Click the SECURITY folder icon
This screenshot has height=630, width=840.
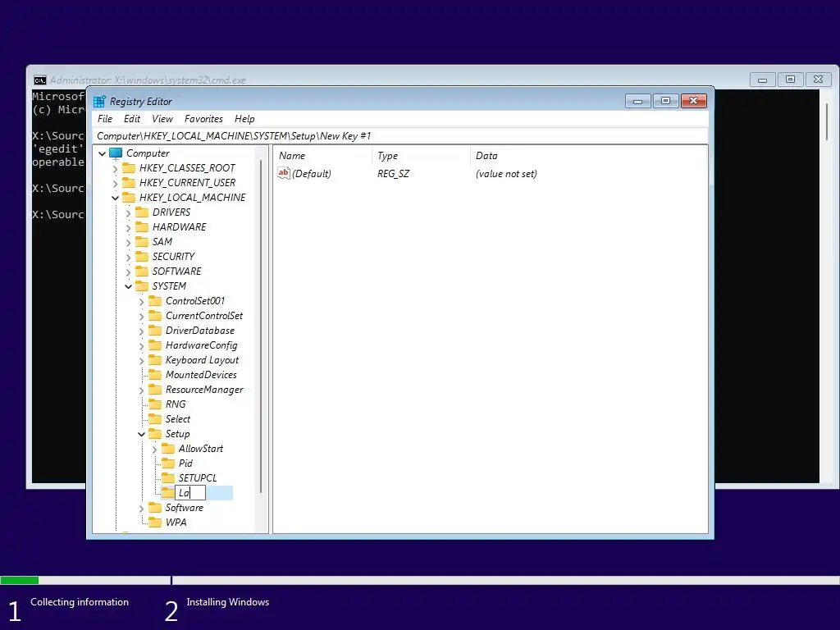[142, 256]
